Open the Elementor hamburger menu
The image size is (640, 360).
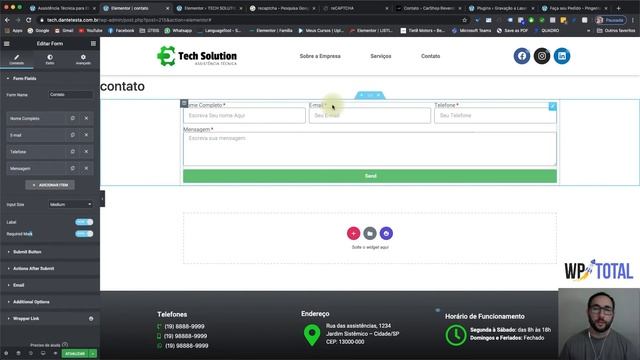pyautogui.click(x=7, y=44)
